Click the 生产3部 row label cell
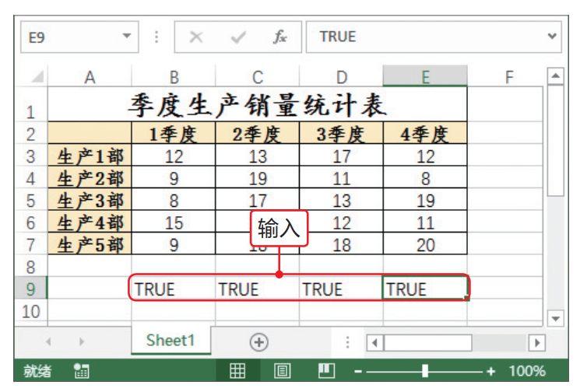This screenshot has height=392, width=580. [90, 200]
